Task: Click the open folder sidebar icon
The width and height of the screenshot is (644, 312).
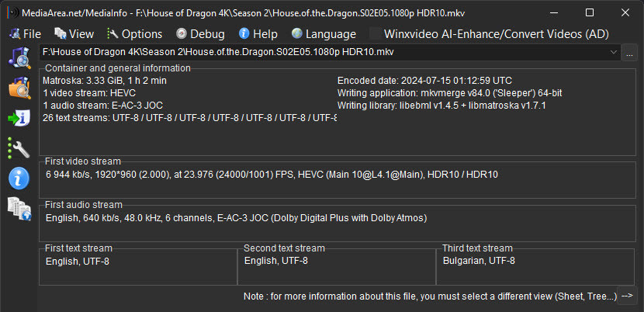Action: [x=19, y=88]
